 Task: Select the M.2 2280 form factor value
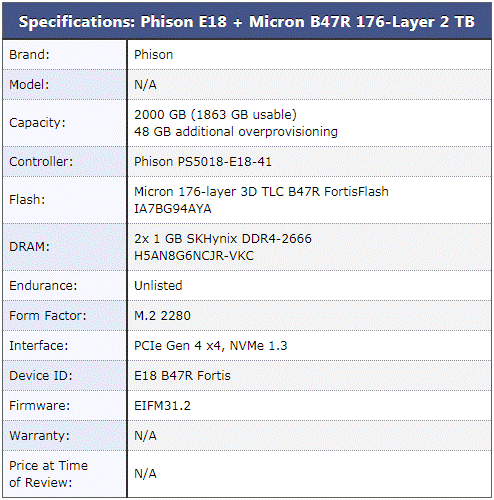pos(162,316)
